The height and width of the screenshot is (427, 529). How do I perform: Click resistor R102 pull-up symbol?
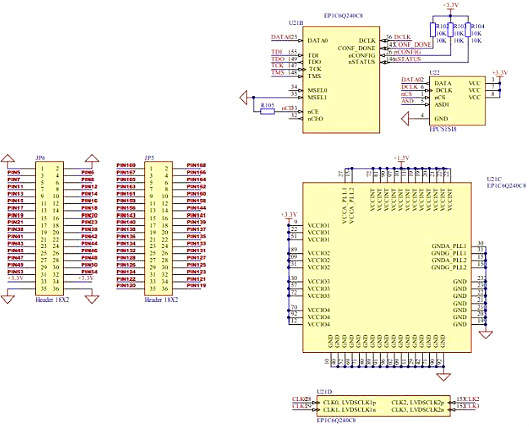click(x=433, y=30)
